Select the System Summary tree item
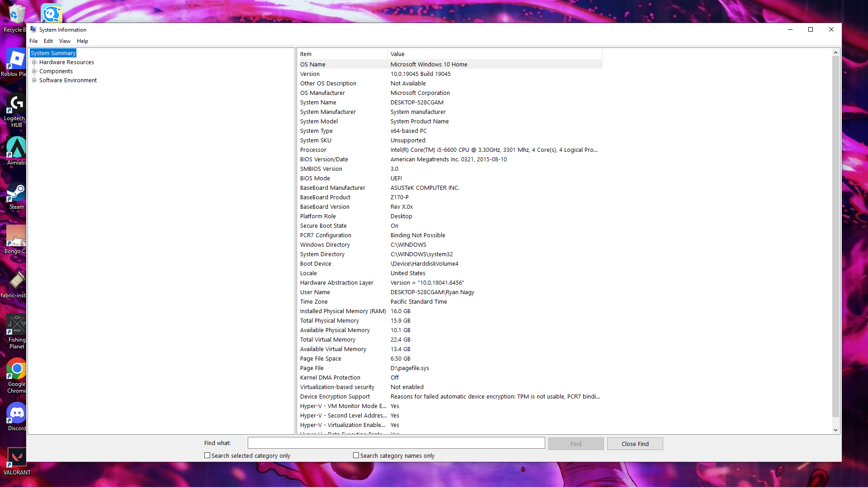 coord(53,53)
